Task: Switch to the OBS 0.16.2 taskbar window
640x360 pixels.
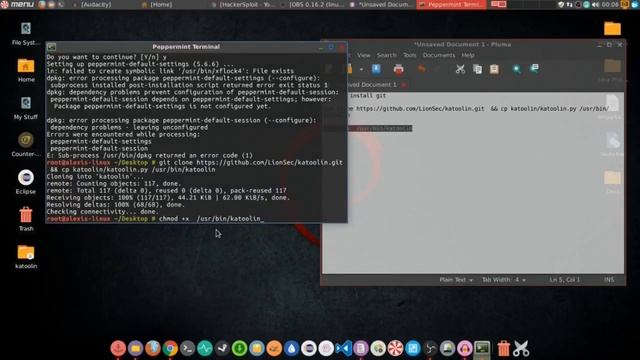Action: [x=313, y=4]
